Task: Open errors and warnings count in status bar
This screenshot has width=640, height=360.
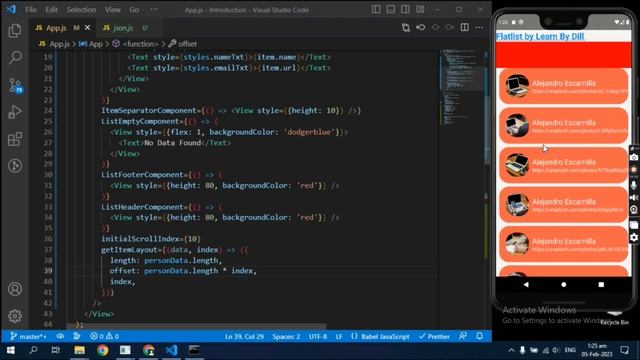Action: click(x=104, y=336)
